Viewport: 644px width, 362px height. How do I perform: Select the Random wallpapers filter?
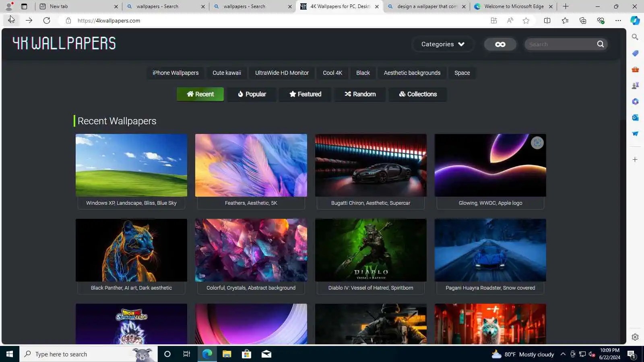click(360, 94)
